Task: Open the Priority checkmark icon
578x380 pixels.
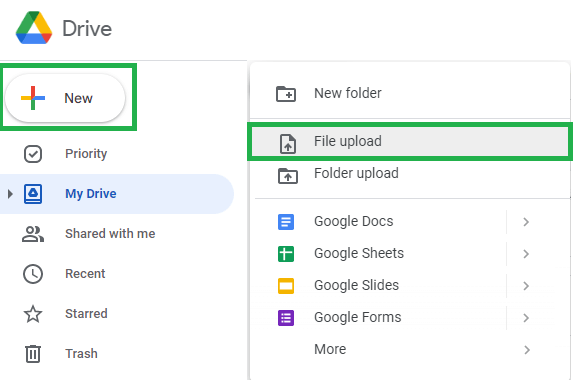Action: coord(33,154)
